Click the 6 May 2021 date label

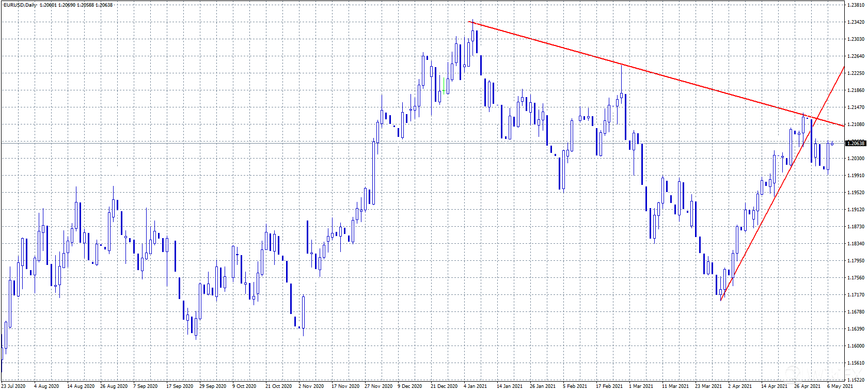(840, 386)
